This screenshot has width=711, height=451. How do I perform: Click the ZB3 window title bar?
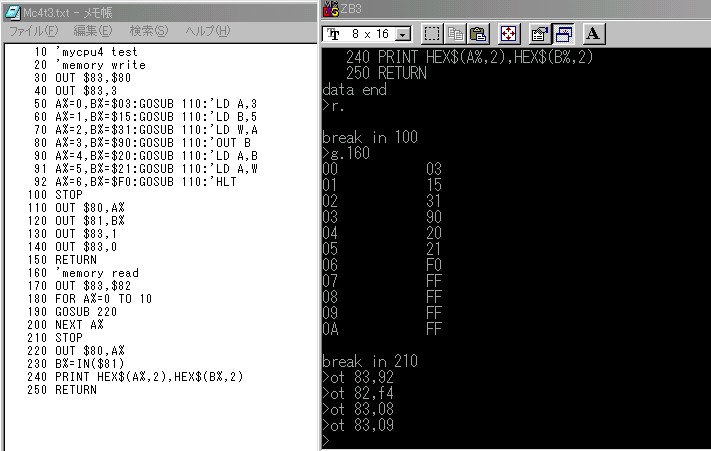point(516,9)
